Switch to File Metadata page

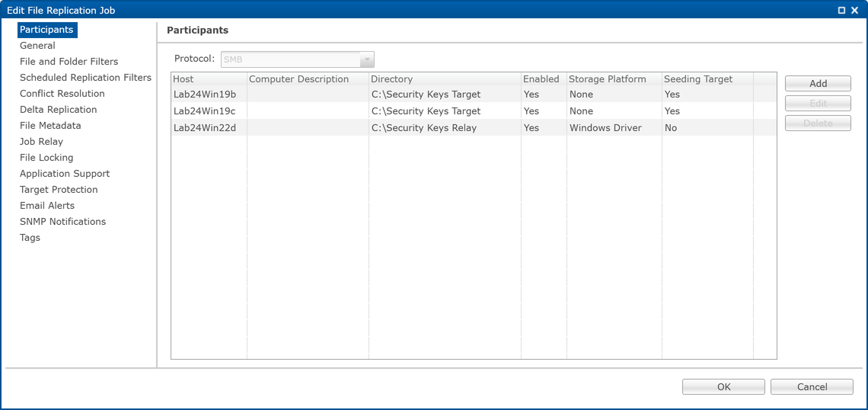tap(50, 126)
